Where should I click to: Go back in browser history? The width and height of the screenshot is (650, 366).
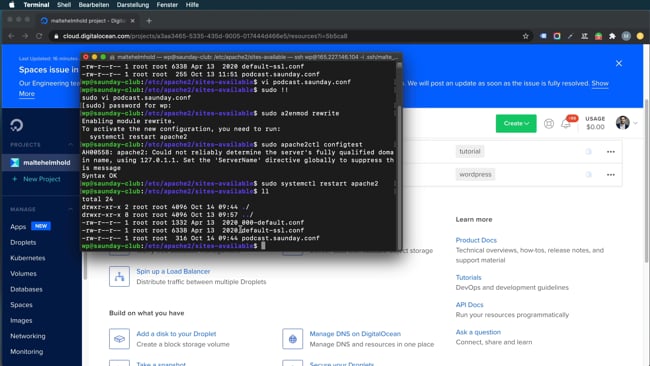pos(11,36)
